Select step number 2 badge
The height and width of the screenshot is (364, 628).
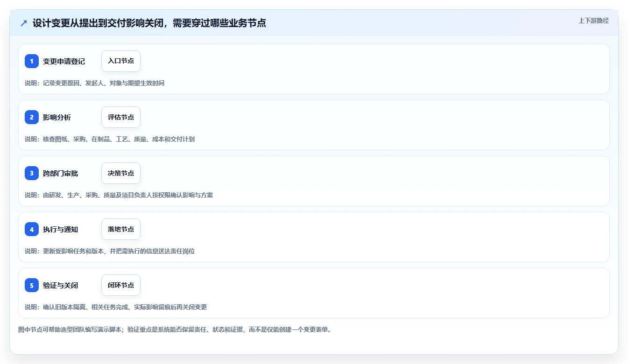(32, 117)
